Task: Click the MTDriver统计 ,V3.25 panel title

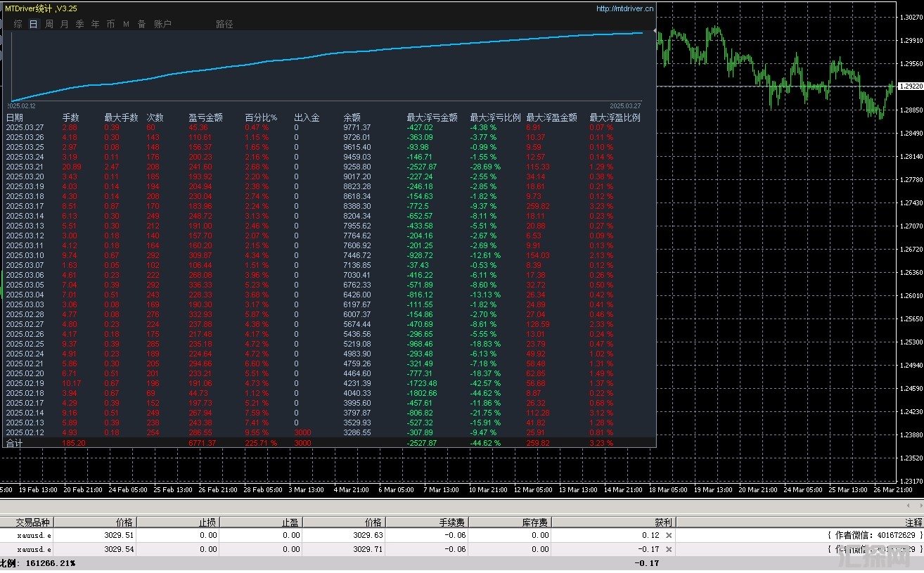Action: click(41, 8)
